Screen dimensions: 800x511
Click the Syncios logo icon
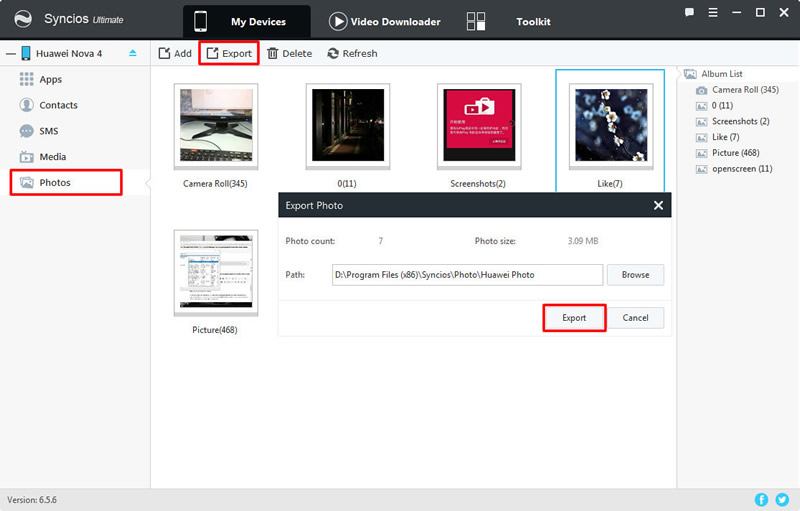click(x=23, y=19)
